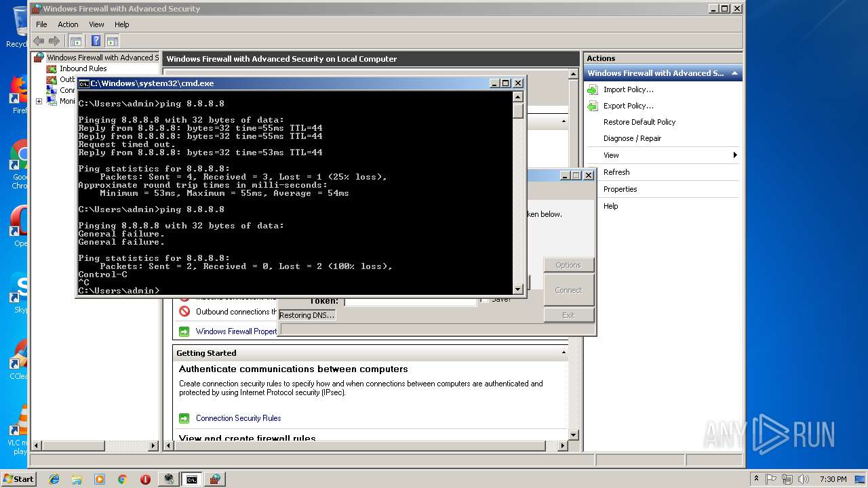
Task: Click the Export Policy green arrow icon
Action: [x=593, y=106]
